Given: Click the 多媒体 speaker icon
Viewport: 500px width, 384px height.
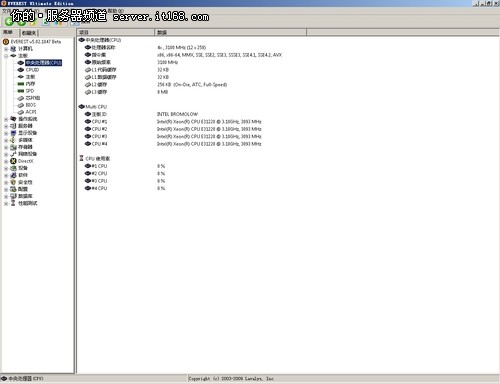Looking at the screenshot, I should coord(13,140).
